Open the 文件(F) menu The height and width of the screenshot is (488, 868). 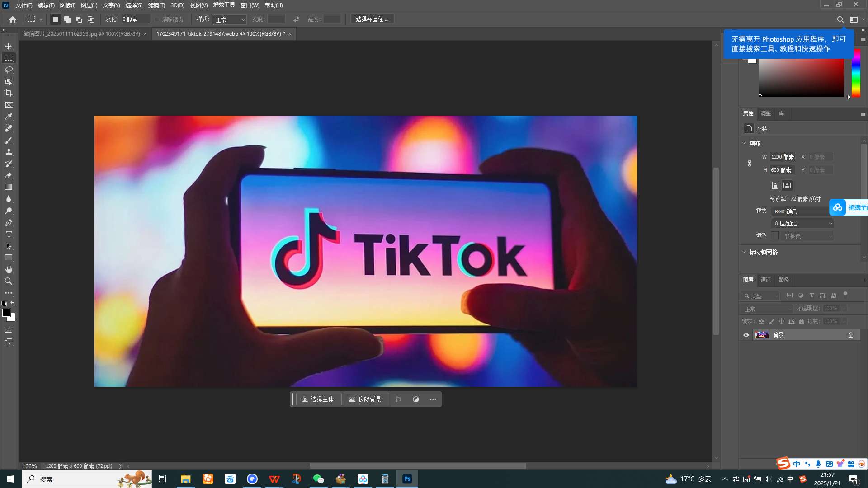[x=24, y=5]
